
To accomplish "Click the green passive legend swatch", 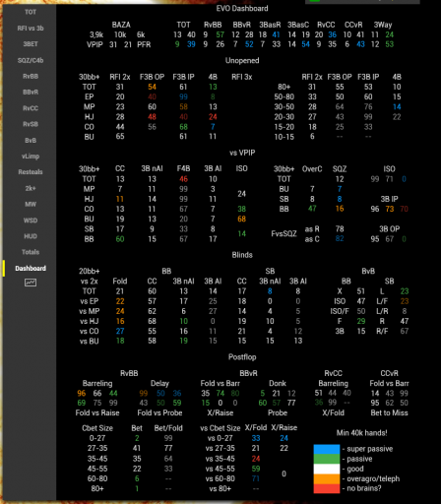I will point(327,459).
